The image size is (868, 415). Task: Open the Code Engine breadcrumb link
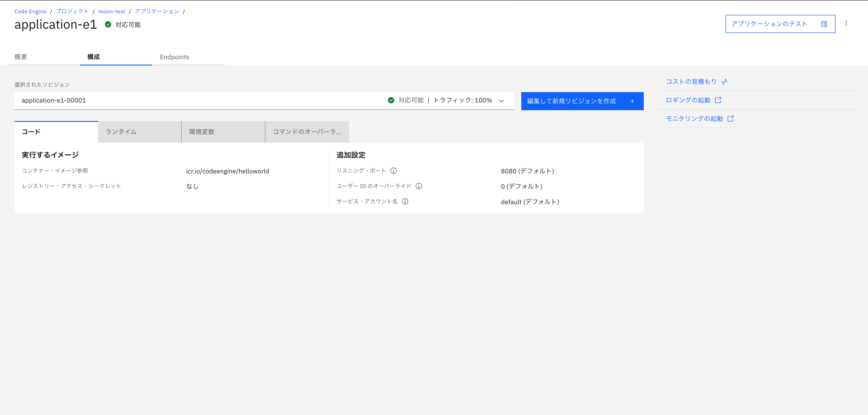(x=30, y=11)
